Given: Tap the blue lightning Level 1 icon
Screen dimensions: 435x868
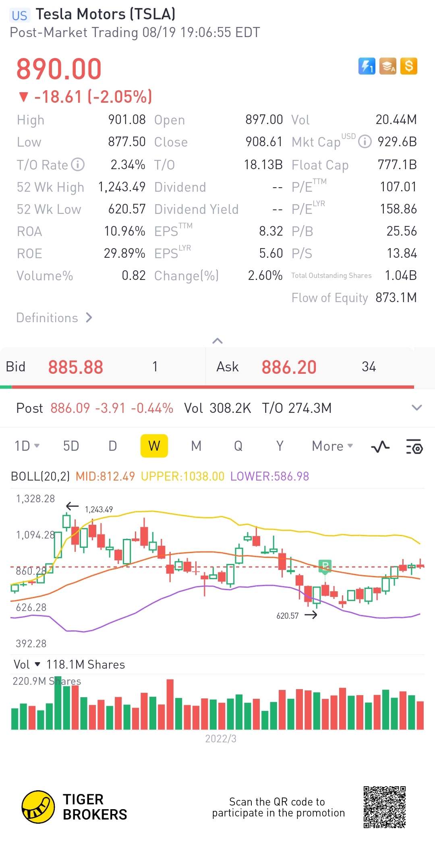Looking at the screenshot, I should 367,66.
